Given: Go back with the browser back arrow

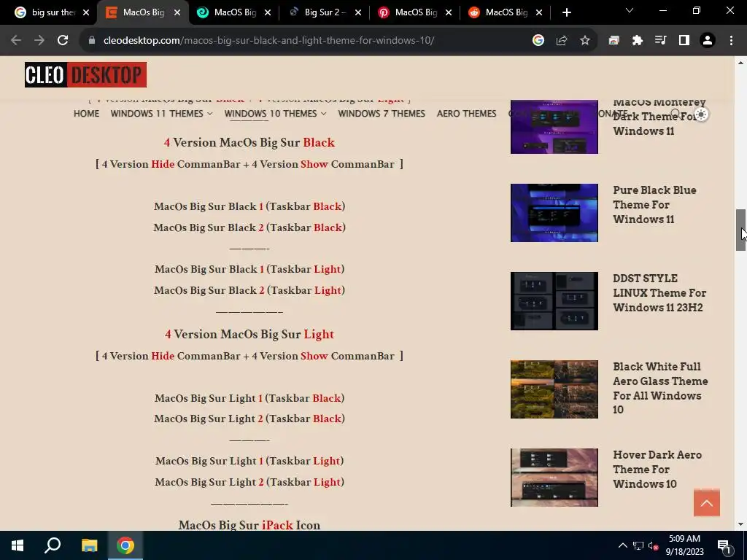Looking at the screenshot, I should 16,41.
